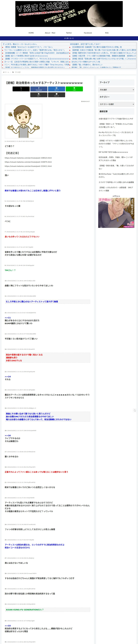Click the V系まとめ速報 header banner
The width and height of the screenshot is (138, 644).
pos(69,14)
